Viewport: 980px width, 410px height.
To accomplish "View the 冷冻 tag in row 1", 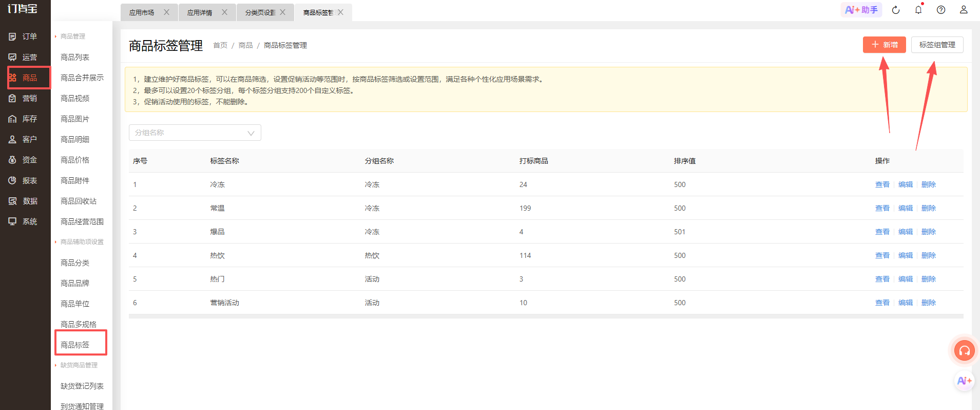I will coord(882,184).
